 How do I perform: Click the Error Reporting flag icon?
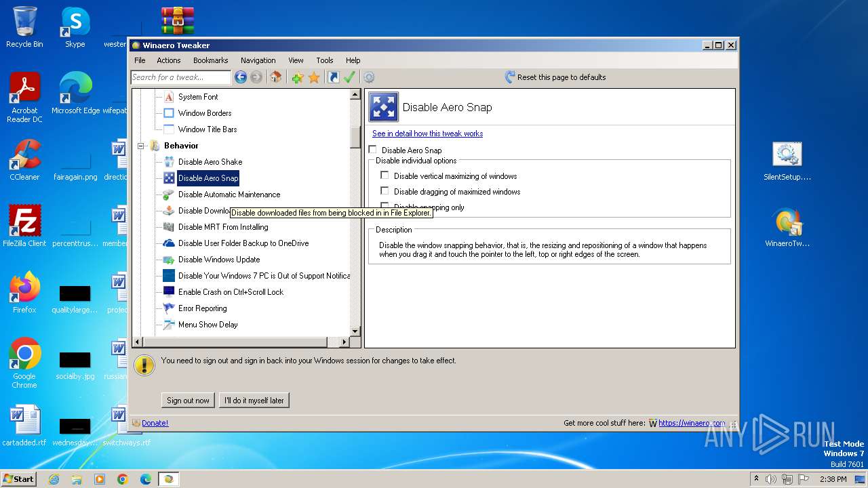tap(169, 308)
